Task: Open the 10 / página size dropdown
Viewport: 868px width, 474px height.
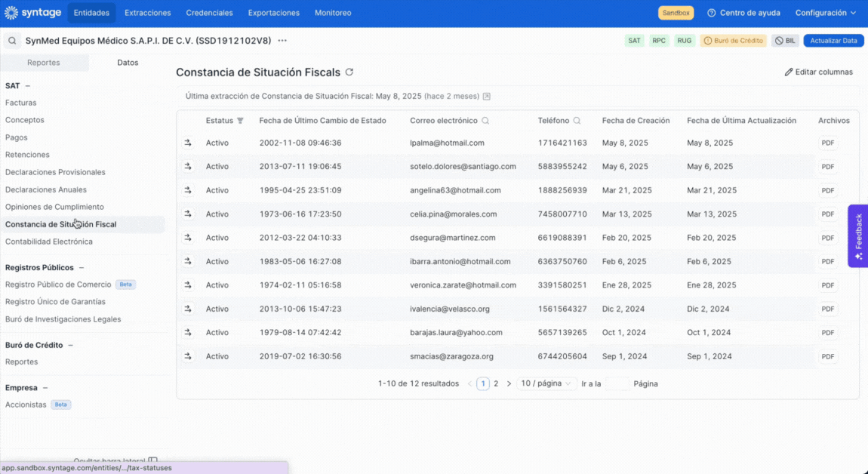Action: [546, 383]
